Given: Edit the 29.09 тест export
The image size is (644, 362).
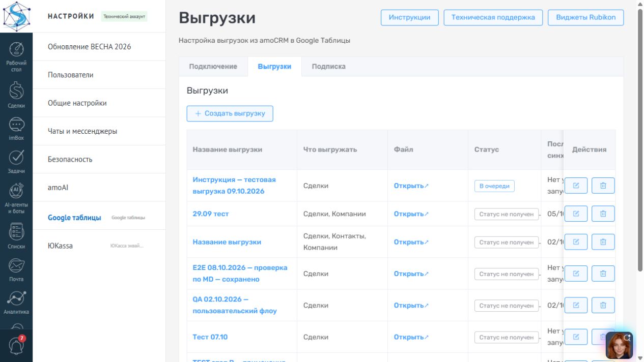Looking at the screenshot, I should pos(576,214).
